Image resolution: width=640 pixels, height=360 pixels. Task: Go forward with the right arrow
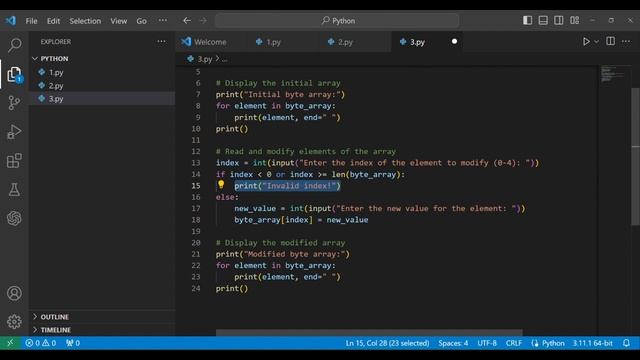[203, 20]
